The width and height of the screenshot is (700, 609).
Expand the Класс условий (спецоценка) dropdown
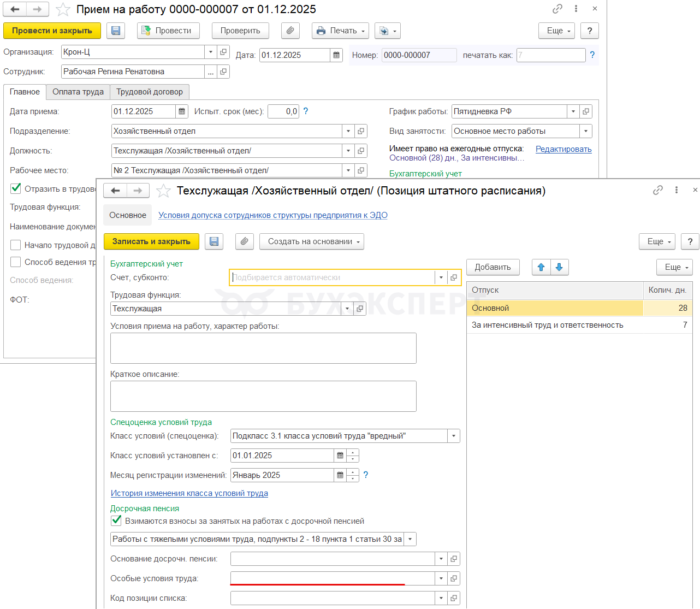454,436
